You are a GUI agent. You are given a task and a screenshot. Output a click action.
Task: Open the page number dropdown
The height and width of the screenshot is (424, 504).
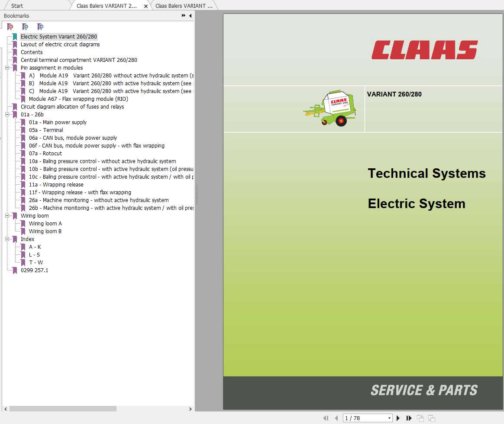[x=389, y=418]
